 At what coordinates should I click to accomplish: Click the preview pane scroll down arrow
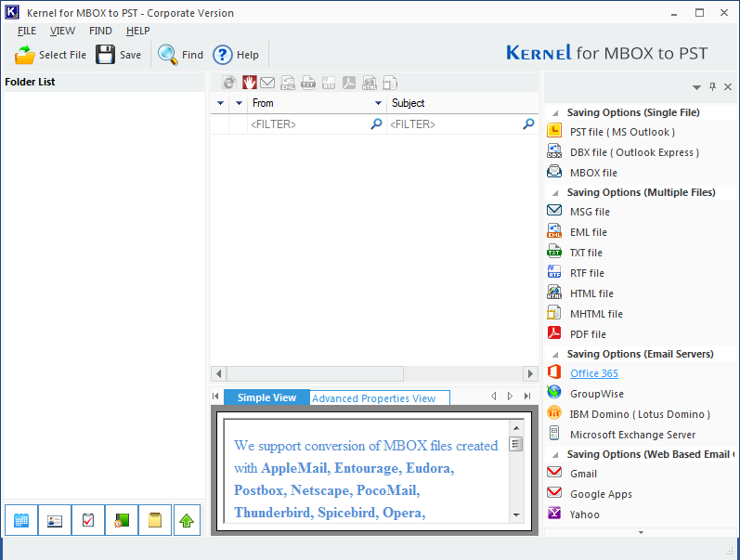[516, 515]
